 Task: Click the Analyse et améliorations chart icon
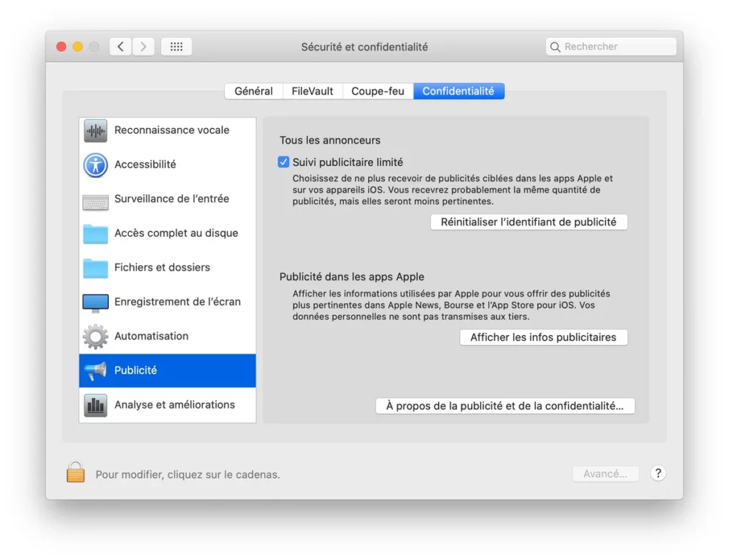click(95, 406)
